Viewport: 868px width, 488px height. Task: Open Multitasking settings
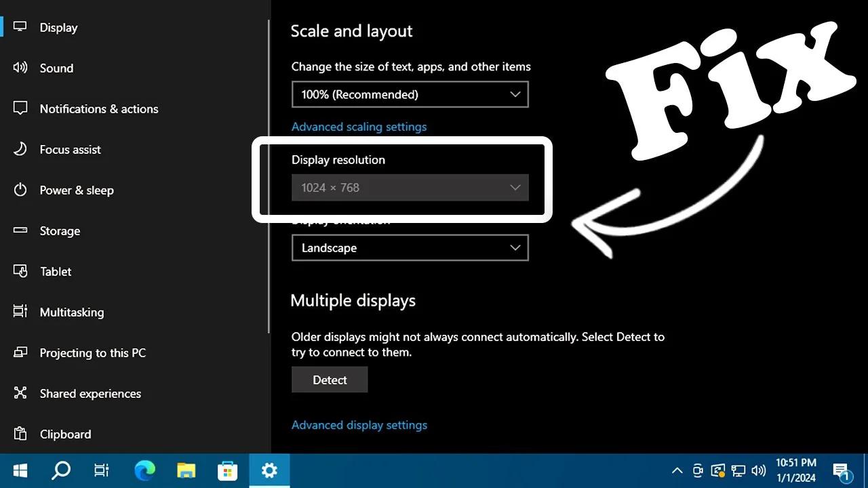tap(72, 312)
